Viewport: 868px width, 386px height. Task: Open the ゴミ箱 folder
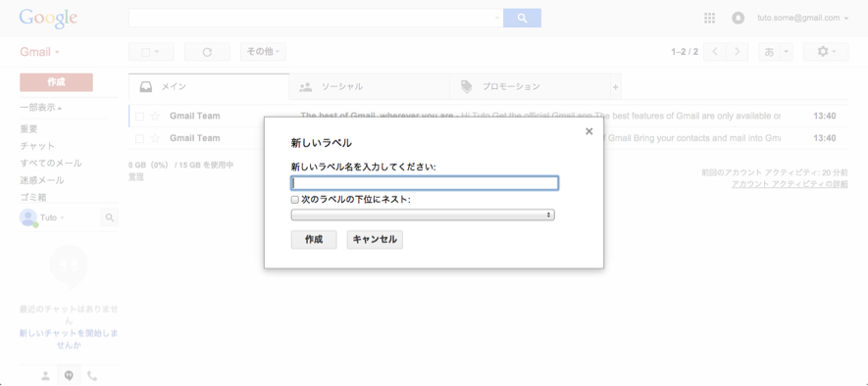[x=33, y=197]
